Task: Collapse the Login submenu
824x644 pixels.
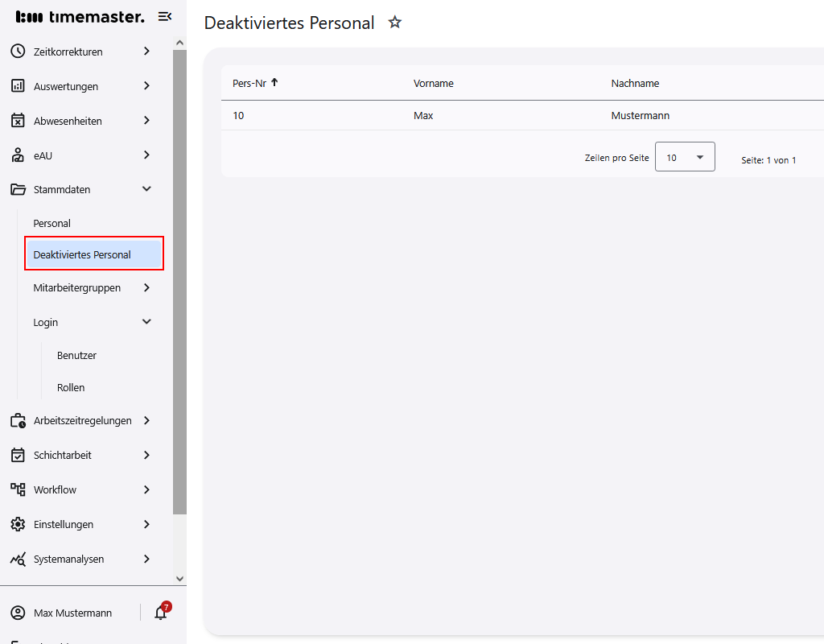Action: pyautogui.click(x=146, y=322)
